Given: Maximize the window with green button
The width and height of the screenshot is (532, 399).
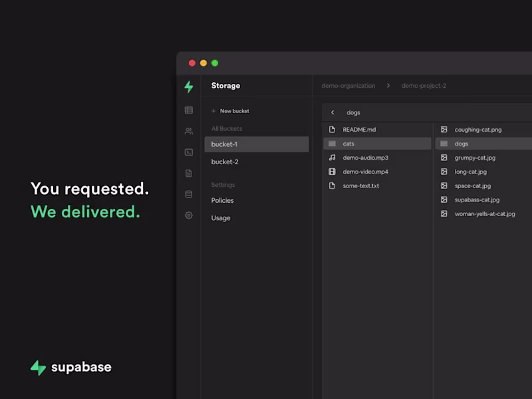Looking at the screenshot, I should (215, 63).
